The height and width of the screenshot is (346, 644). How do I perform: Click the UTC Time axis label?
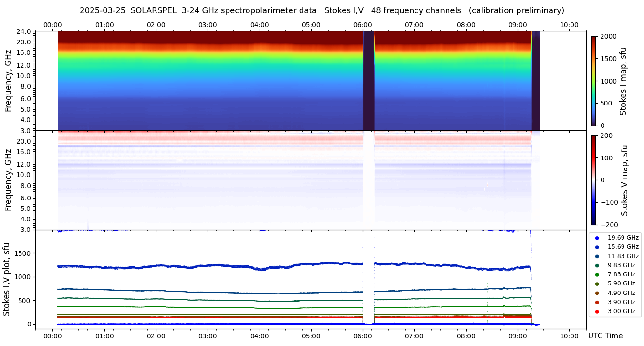coord(605,336)
